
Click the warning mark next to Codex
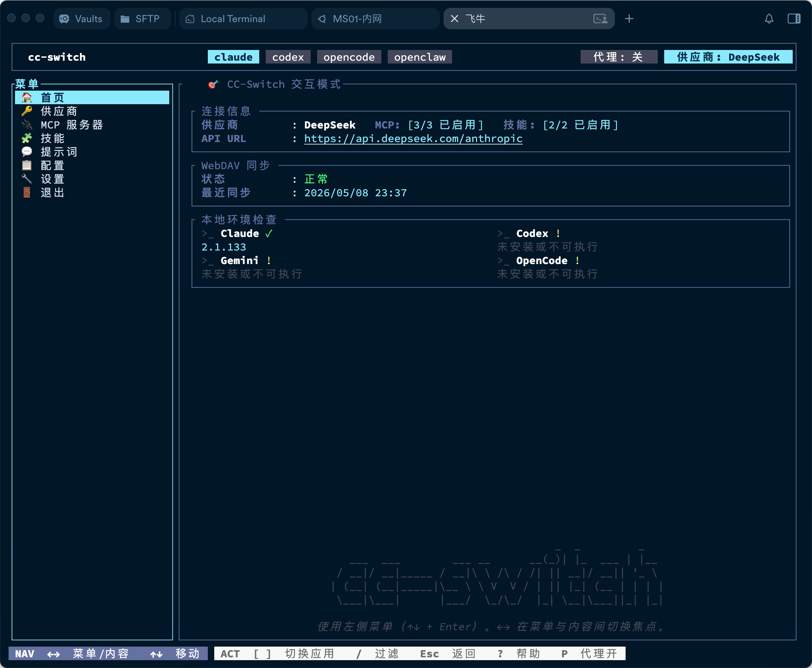[558, 234]
